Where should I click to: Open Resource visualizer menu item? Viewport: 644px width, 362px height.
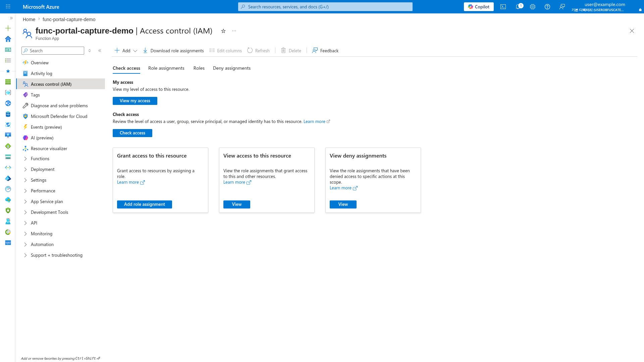(x=61, y=148)
